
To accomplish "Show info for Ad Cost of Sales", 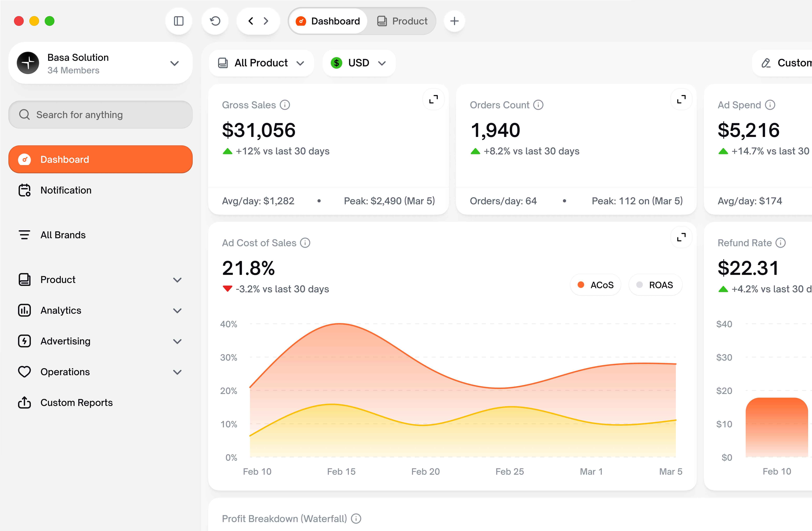I will coord(305,243).
